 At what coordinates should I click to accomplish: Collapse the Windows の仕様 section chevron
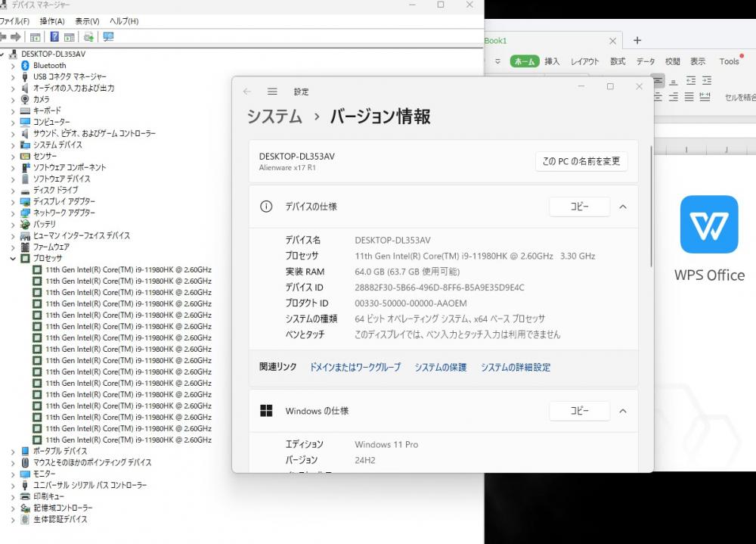[623, 411]
